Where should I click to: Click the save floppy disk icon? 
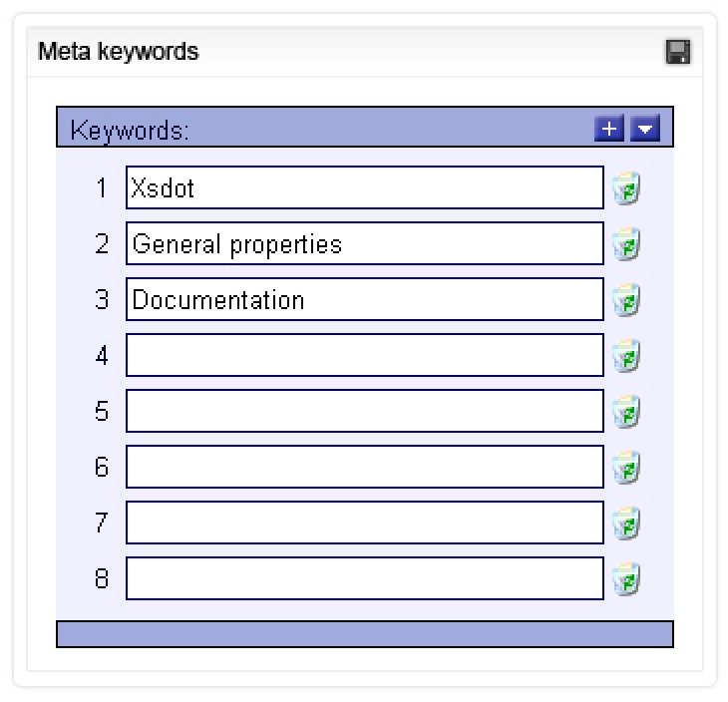pyautogui.click(x=678, y=52)
